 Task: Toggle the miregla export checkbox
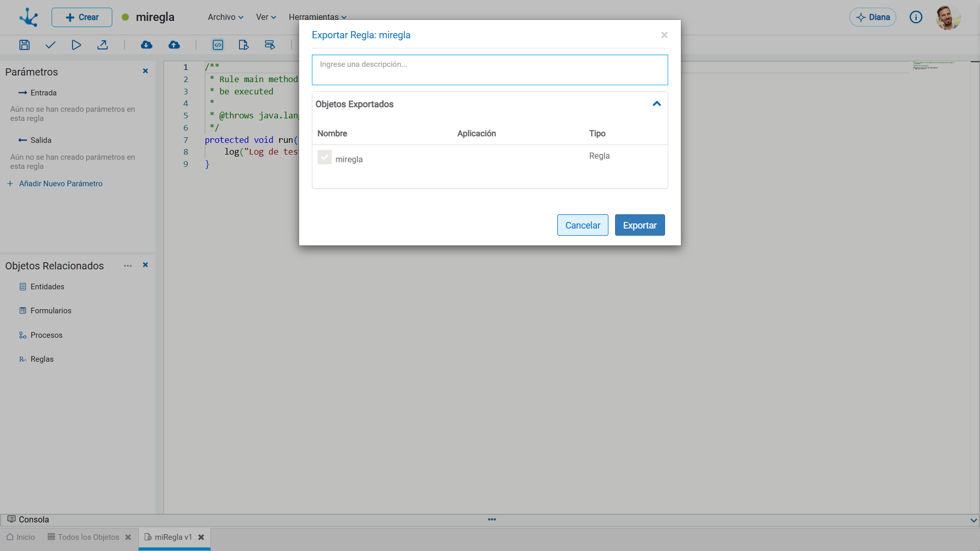[325, 157]
